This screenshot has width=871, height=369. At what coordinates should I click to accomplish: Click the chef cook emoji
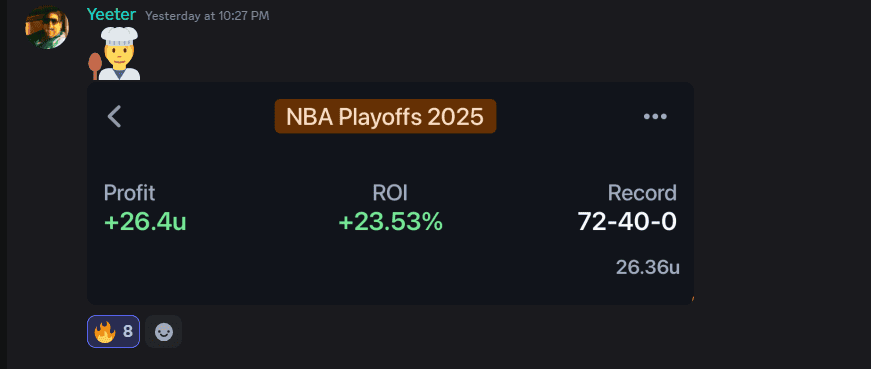click(x=114, y=53)
